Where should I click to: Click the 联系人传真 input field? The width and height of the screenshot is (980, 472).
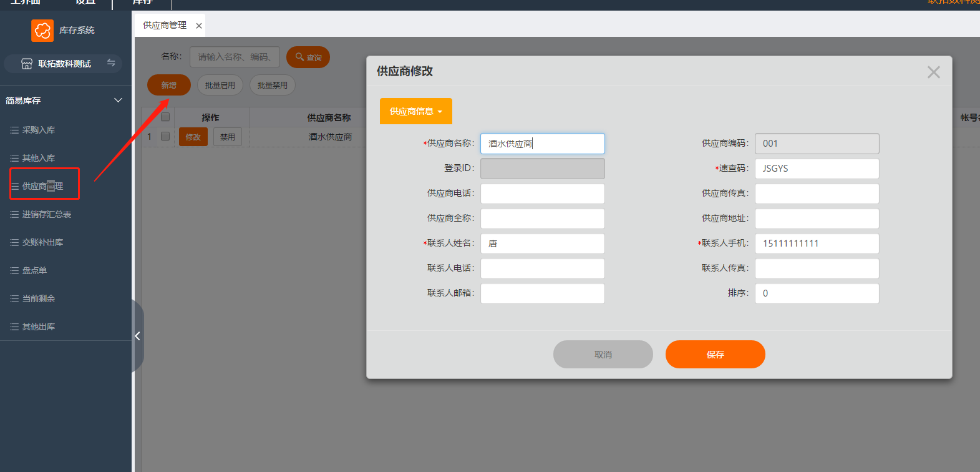tap(817, 268)
